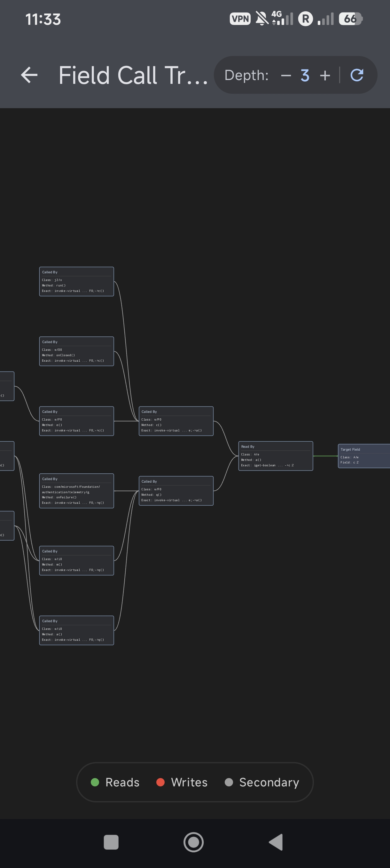Image resolution: width=390 pixels, height=868 pixels.
Task: Tap the Writes legend label
Action: (x=189, y=782)
